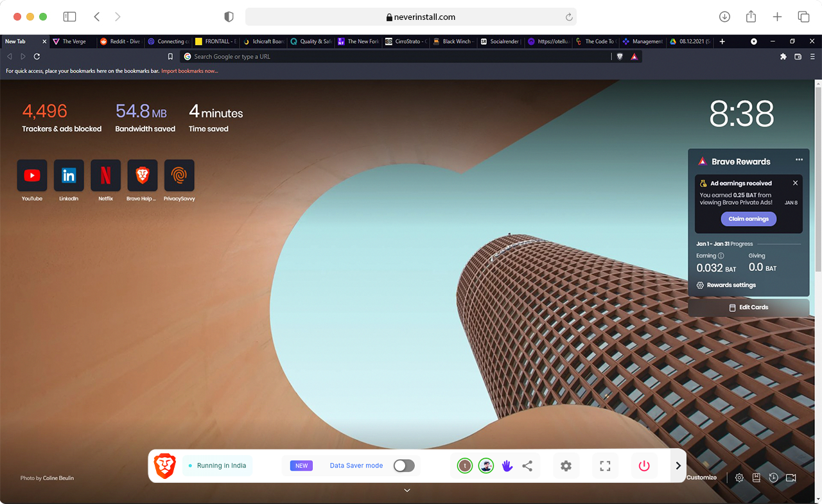This screenshot has width=822, height=504.
Task: Click the NEW badge in Neverinstall bar
Action: (x=301, y=466)
